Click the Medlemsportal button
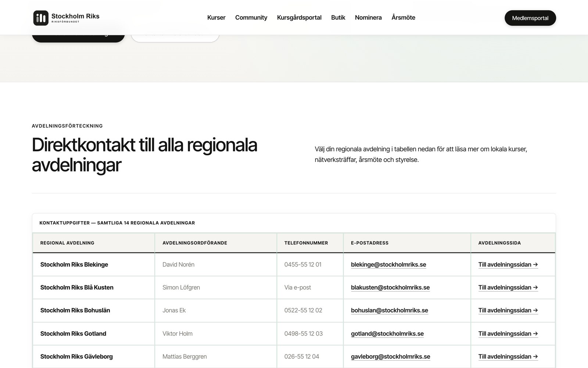Image resolution: width=588 pixels, height=368 pixels. point(530,18)
